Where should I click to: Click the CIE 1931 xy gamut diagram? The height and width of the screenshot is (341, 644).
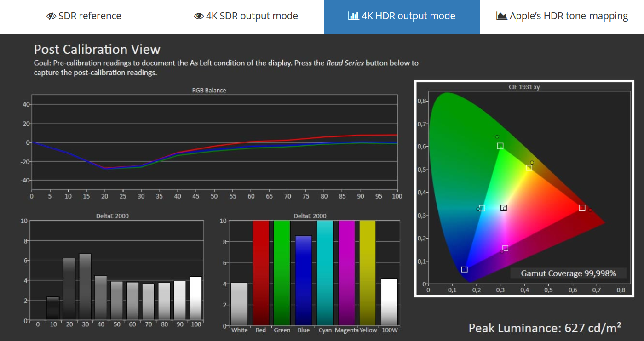point(523,188)
